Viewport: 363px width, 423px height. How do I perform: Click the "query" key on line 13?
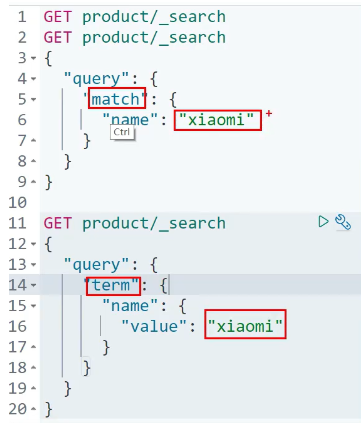click(96, 265)
